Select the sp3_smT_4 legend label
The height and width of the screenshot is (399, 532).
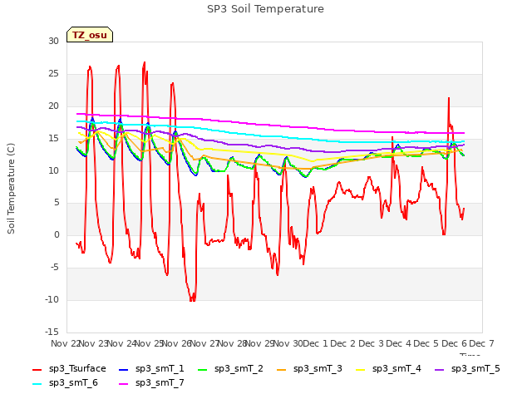coord(397,369)
